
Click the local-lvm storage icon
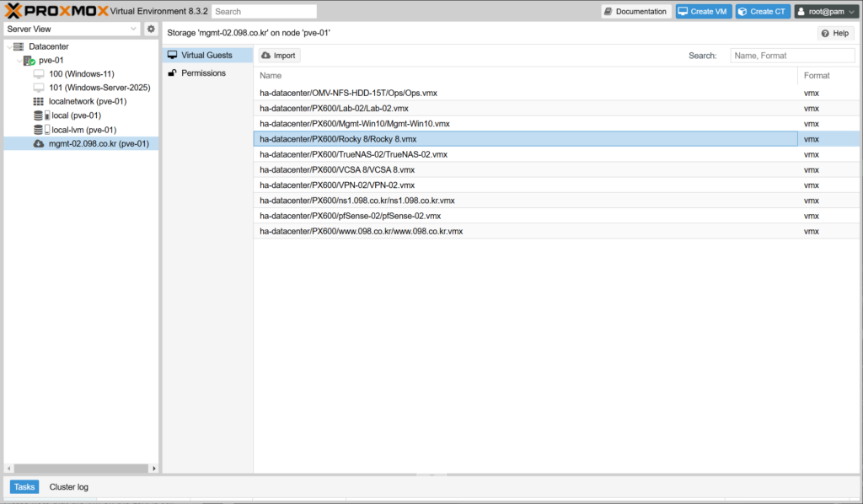click(39, 130)
